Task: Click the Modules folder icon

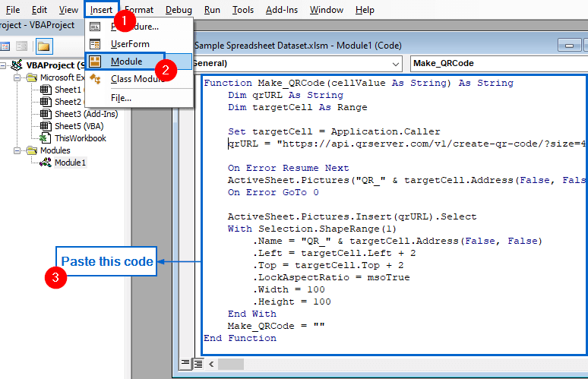Action: click(31, 150)
